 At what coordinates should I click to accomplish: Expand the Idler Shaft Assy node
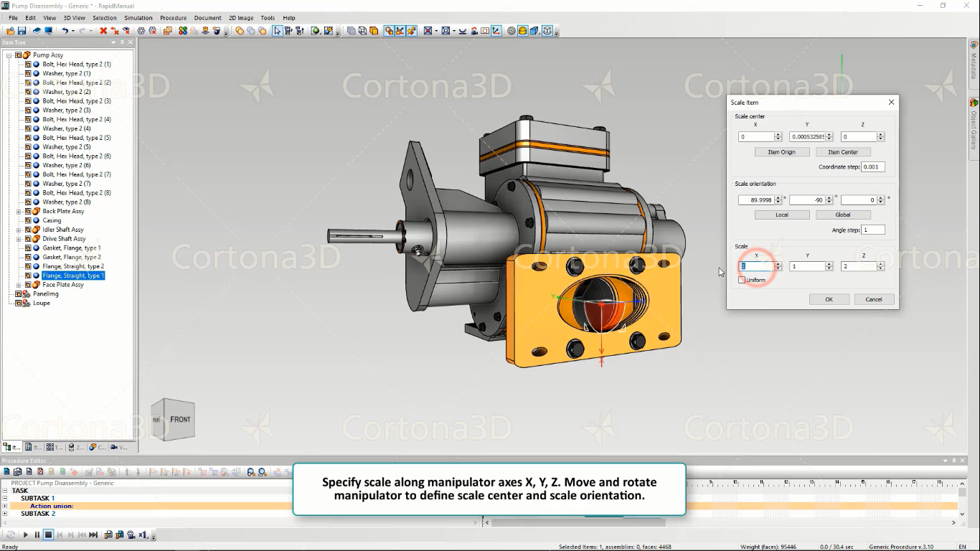click(x=19, y=230)
